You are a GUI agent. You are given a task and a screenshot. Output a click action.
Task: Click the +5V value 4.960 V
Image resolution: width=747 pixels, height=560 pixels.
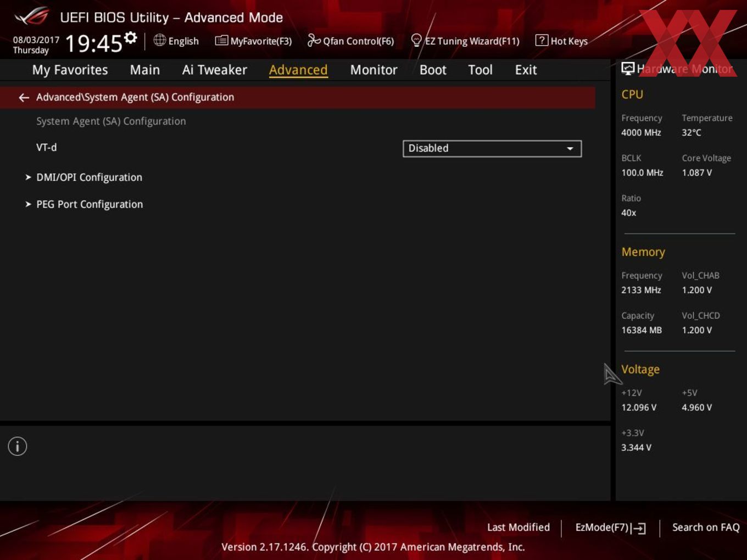pyautogui.click(x=697, y=407)
